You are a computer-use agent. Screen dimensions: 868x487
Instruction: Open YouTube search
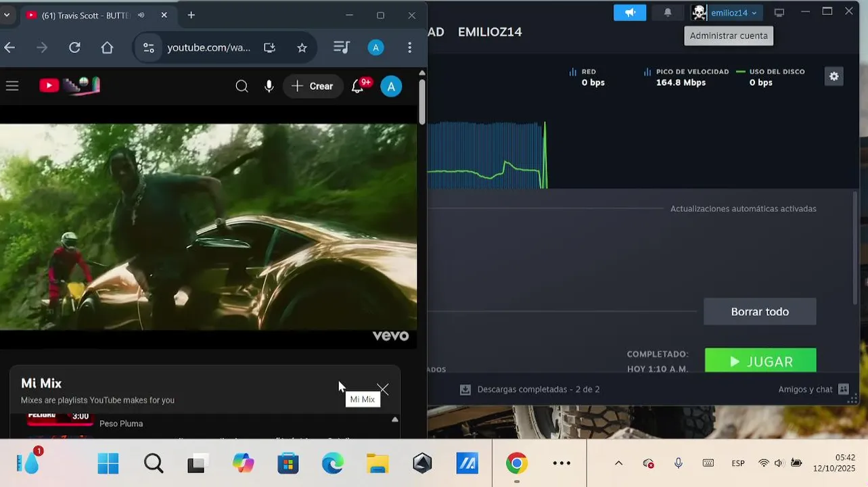pos(242,86)
